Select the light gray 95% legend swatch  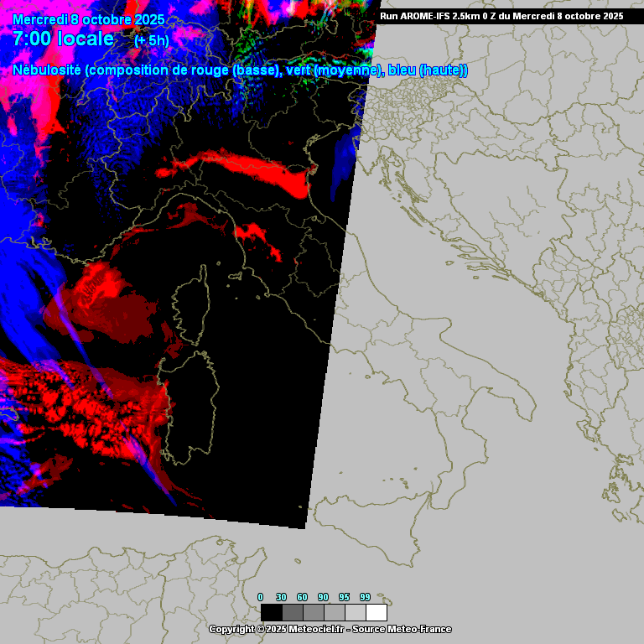(x=356, y=612)
